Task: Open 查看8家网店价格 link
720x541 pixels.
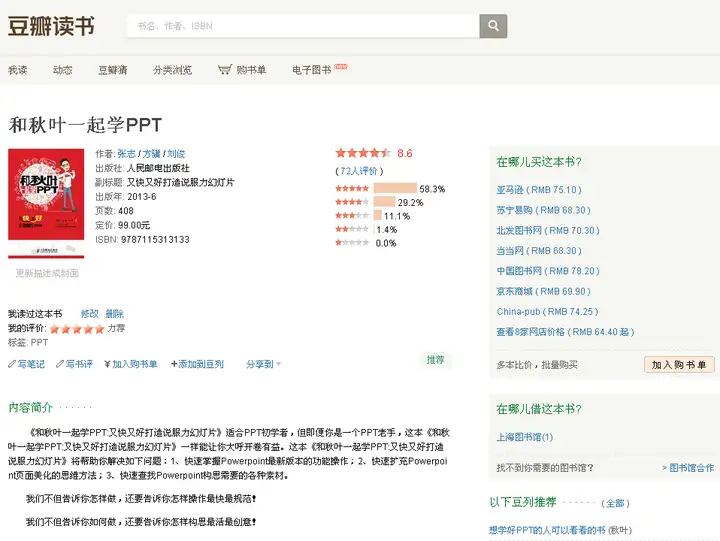Action: pyautogui.click(x=565, y=332)
